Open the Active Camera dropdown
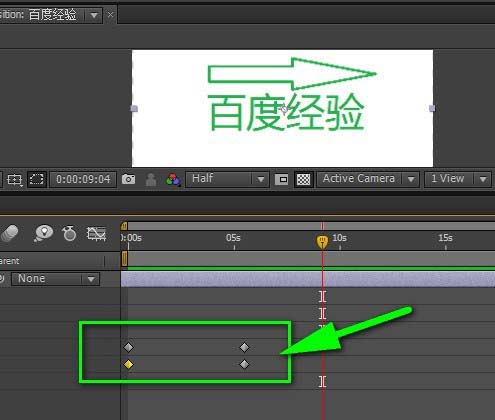 click(x=368, y=179)
